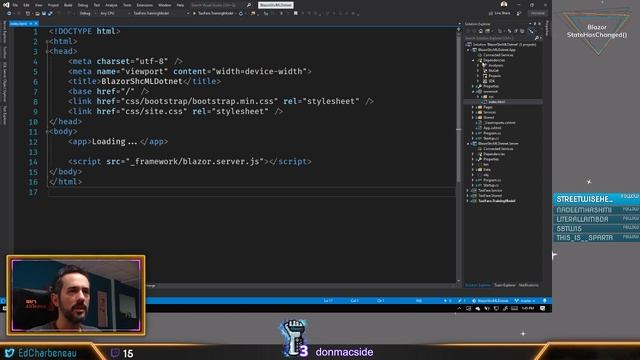640x360 pixels.
Task: Open the _ViewImports.cshtml file
Action: 499,123
